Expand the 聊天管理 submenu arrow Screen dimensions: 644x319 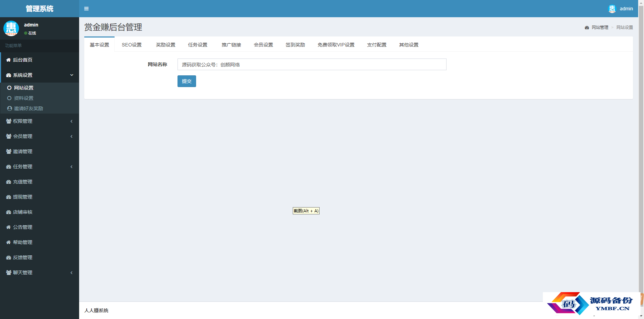[x=72, y=273]
